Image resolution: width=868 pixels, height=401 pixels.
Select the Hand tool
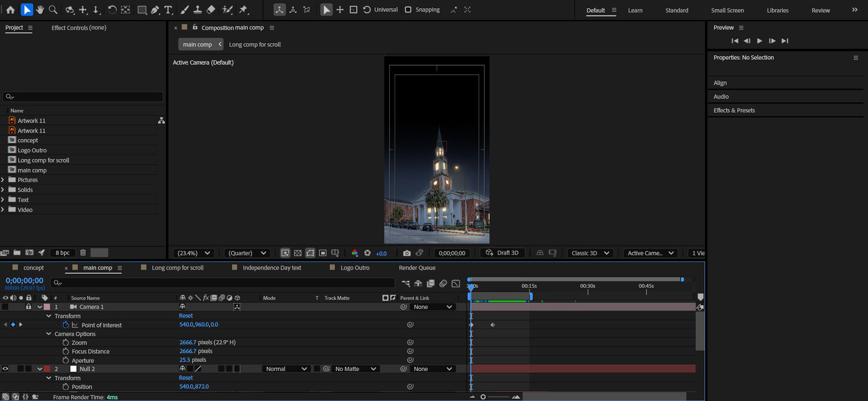coord(40,10)
